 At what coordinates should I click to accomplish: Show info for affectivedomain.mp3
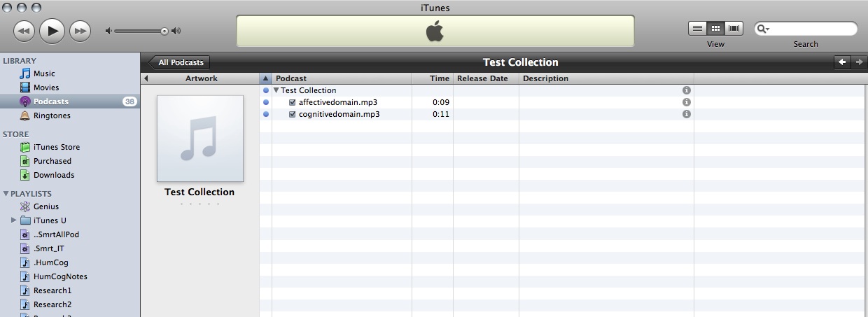[x=687, y=102]
